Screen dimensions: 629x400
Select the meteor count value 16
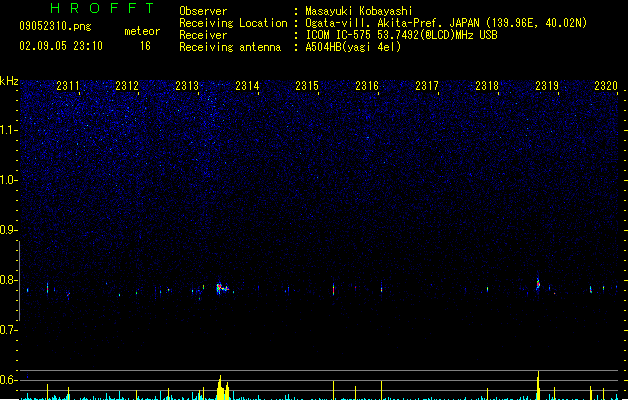(145, 46)
